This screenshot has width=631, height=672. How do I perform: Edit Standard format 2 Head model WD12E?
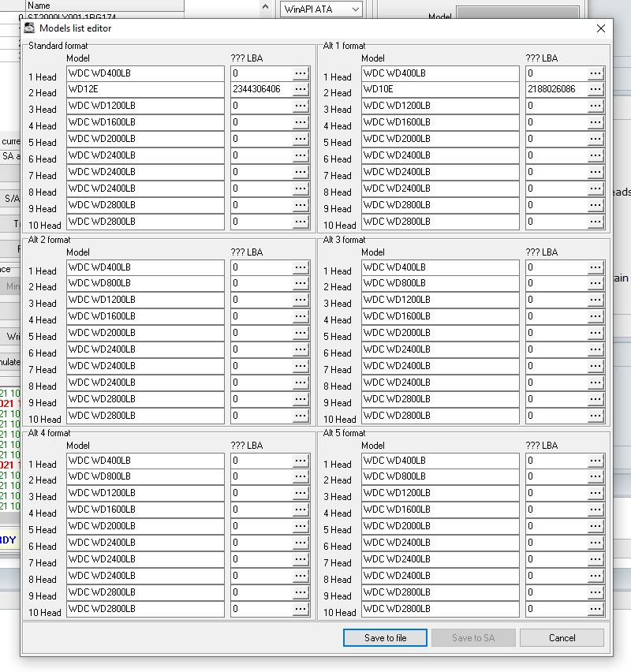point(145,89)
